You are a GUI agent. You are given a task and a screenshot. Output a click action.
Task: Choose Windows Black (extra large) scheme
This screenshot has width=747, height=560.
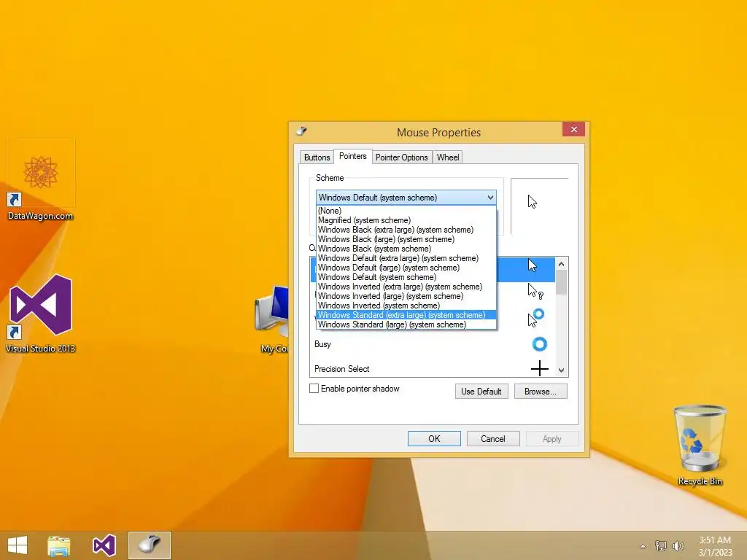pyautogui.click(x=406, y=230)
